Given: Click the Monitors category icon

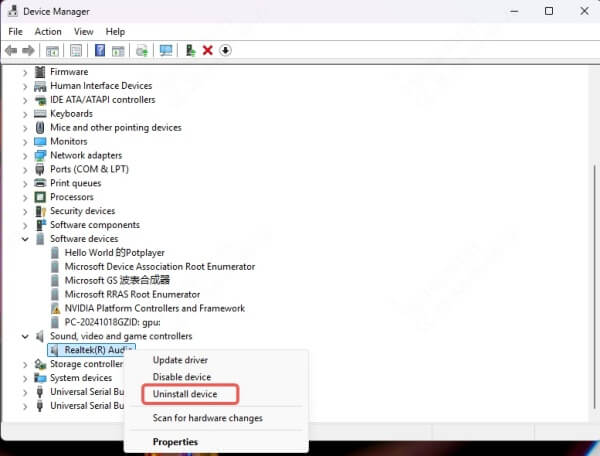Looking at the screenshot, I should point(40,142).
